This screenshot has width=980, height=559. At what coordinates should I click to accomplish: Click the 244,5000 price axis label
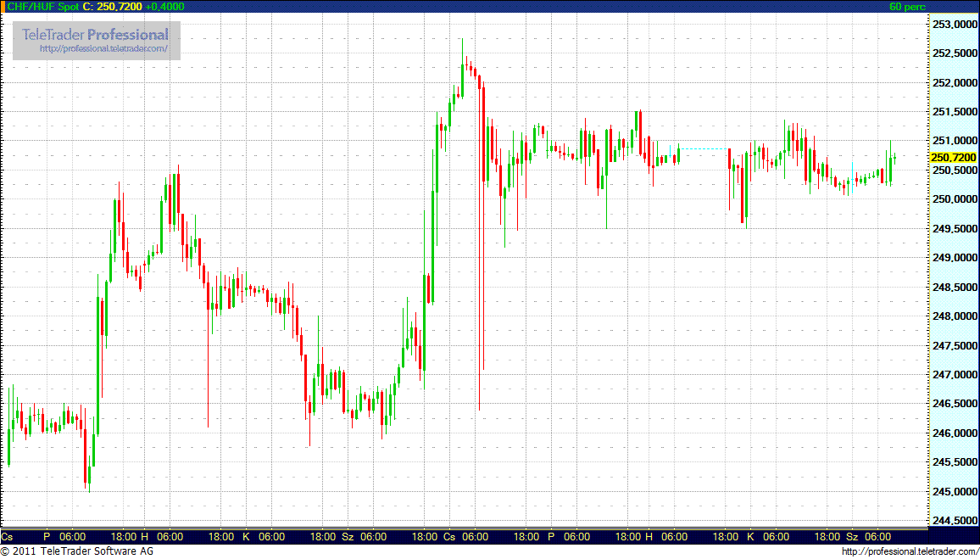pos(954,521)
